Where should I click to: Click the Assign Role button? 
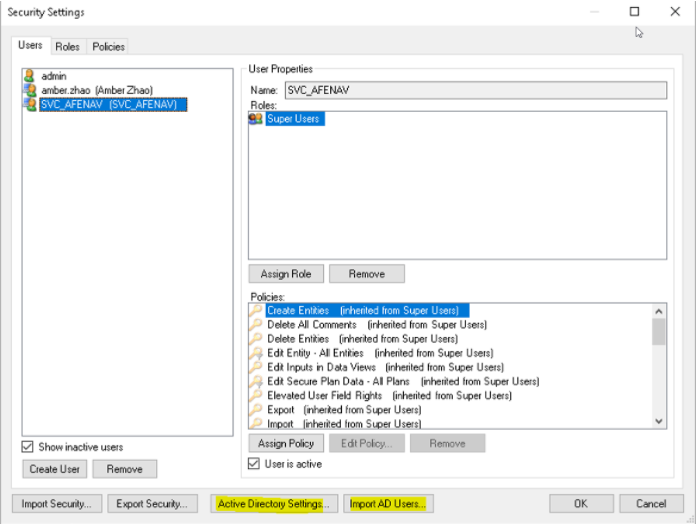click(x=286, y=274)
